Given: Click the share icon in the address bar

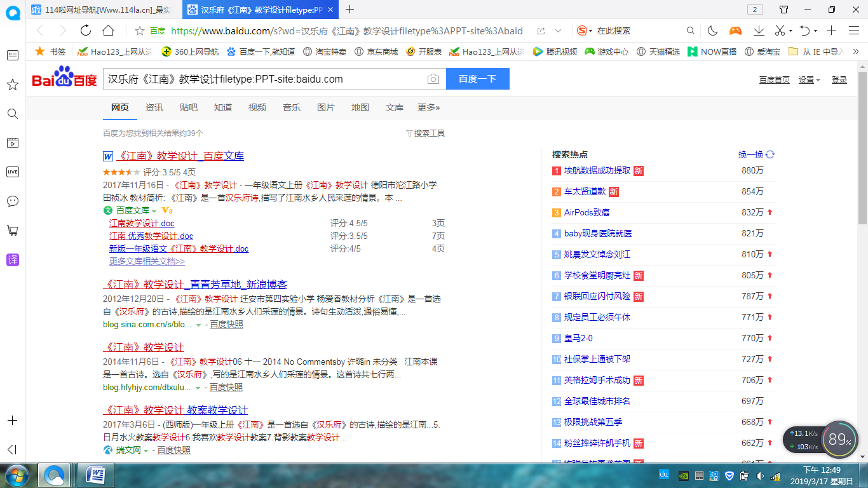Looking at the screenshot, I should (x=541, y=30).
